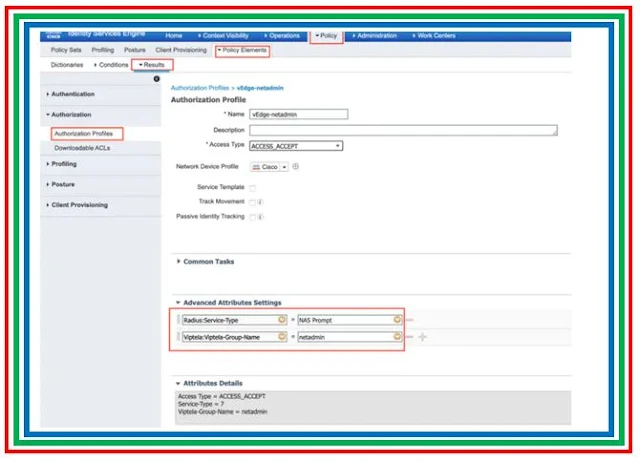Viewport: 640px width, 462px height.
Task: Click the info icon beside Passive Identity Tracking
Action: pyautogui.click(x=260, y=216)
